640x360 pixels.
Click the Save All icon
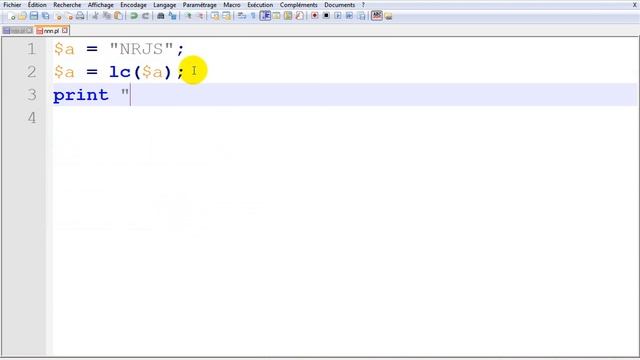45,16
